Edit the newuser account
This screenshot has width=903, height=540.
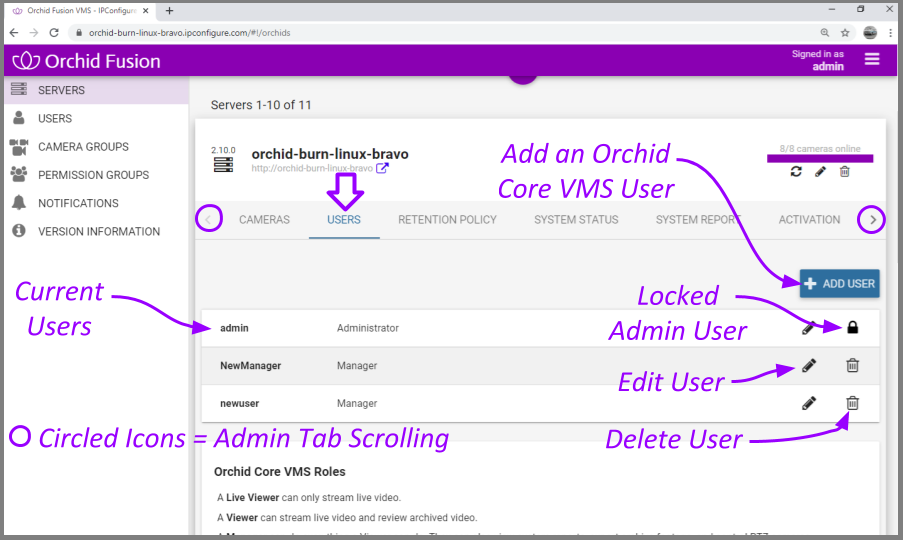click(x=809, y=403)
